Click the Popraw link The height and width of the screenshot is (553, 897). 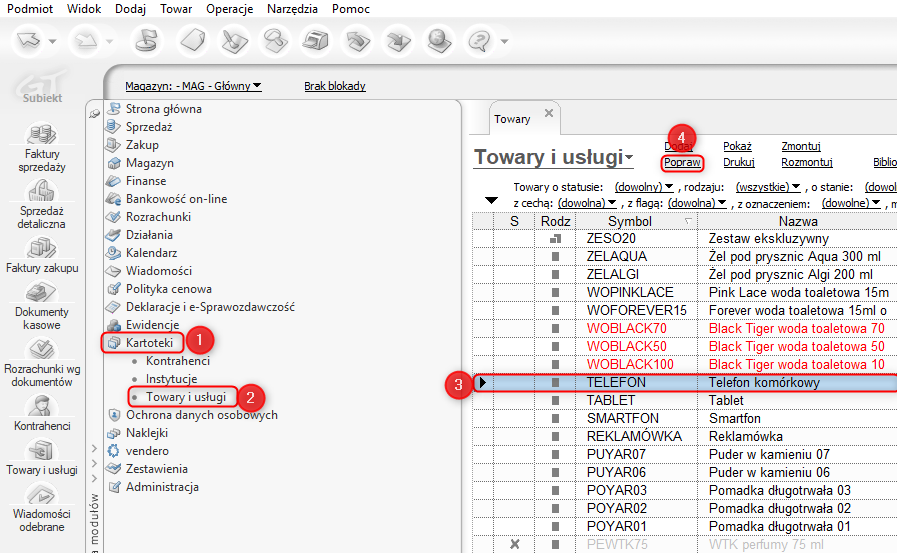[x=682, y=162]
